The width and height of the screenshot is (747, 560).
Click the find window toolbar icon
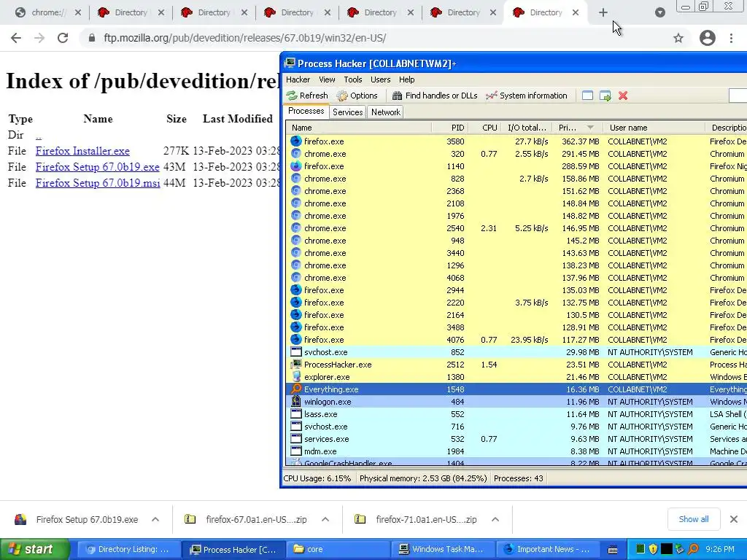point(587,96)
